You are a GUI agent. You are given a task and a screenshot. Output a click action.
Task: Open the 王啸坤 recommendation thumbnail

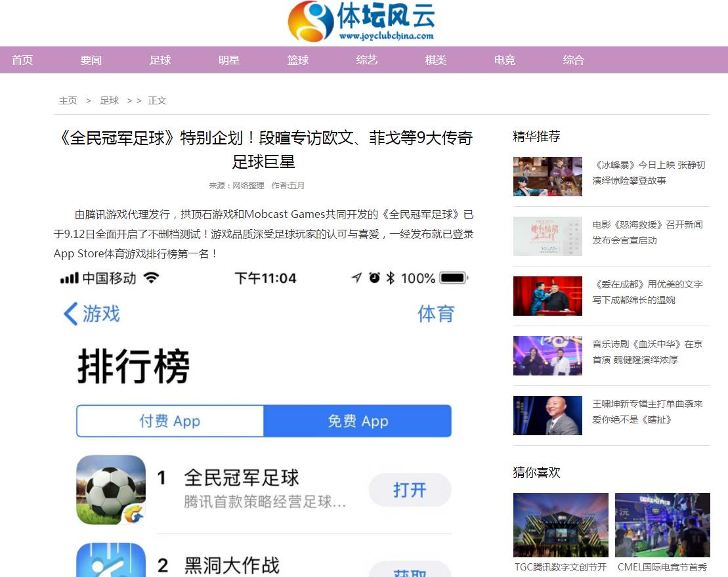547,416
